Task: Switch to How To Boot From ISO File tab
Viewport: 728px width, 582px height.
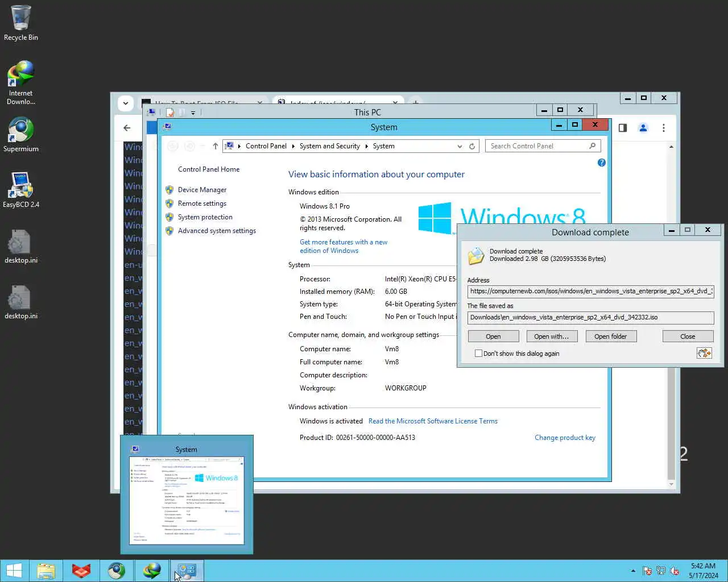Action: pos(202,103)
